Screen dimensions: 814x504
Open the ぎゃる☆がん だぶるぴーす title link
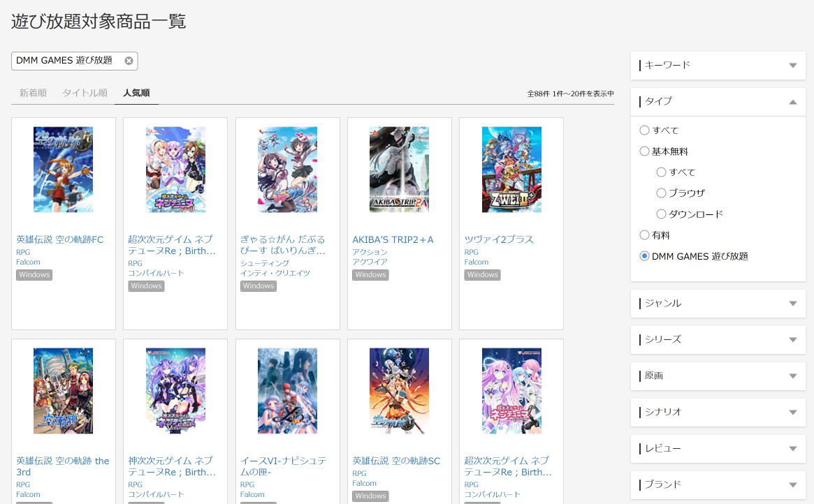click(x=283, y=245)
